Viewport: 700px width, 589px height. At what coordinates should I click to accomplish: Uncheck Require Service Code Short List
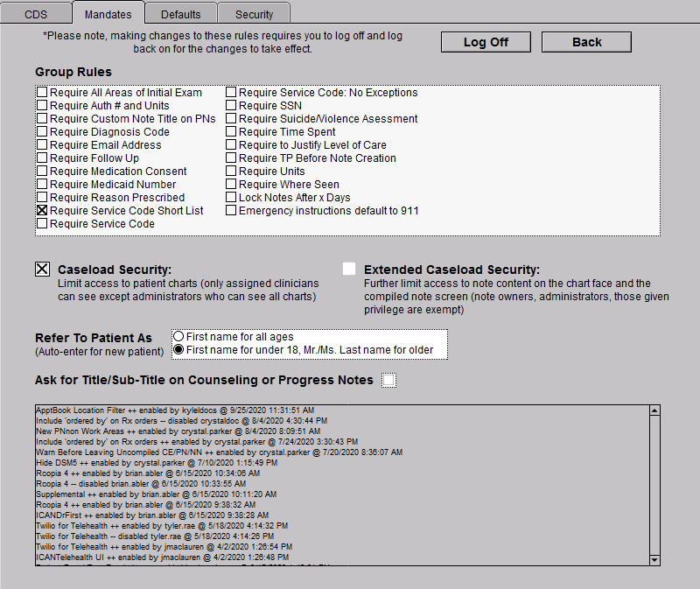tap(42, 211)
